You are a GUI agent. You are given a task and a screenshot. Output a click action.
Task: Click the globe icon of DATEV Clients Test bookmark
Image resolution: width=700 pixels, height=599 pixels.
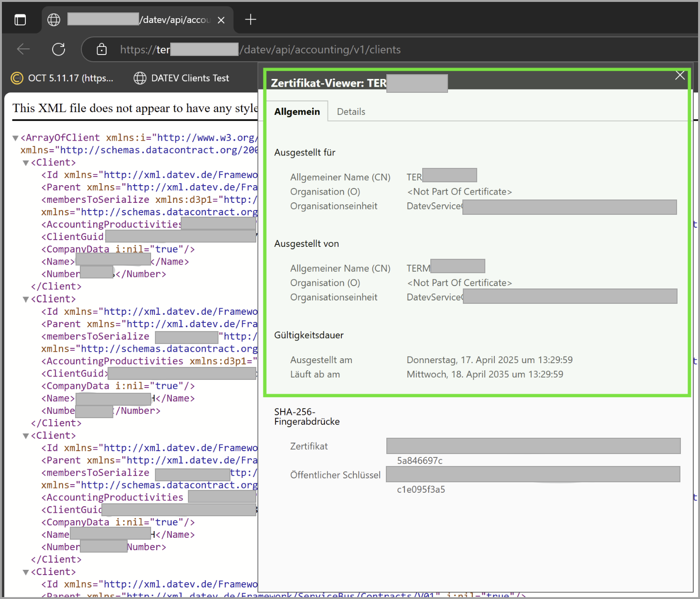140,78
